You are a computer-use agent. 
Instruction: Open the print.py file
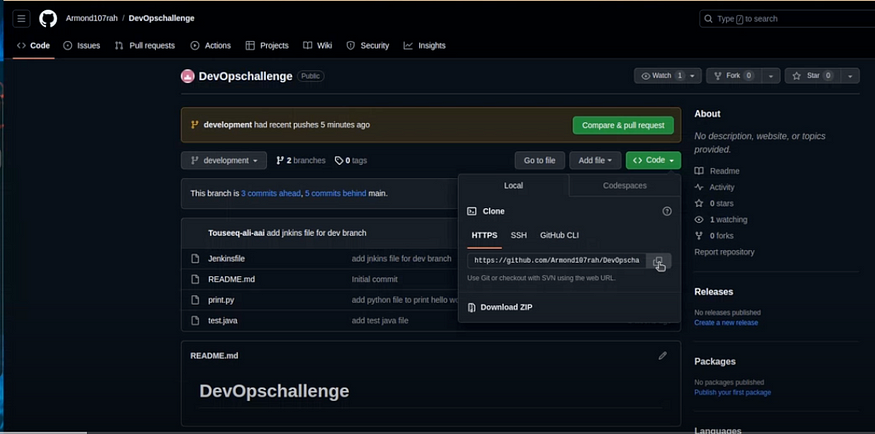tap(221, 300)
